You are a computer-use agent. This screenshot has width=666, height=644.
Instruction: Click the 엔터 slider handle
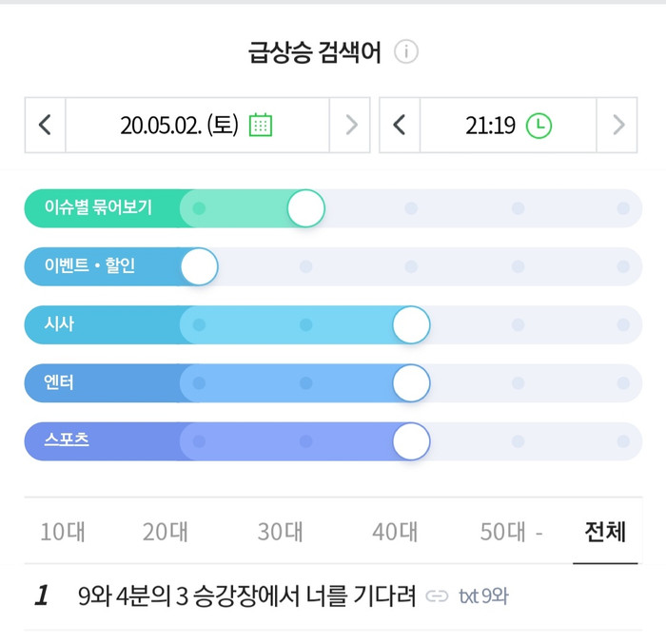click(x=411, y=382)
